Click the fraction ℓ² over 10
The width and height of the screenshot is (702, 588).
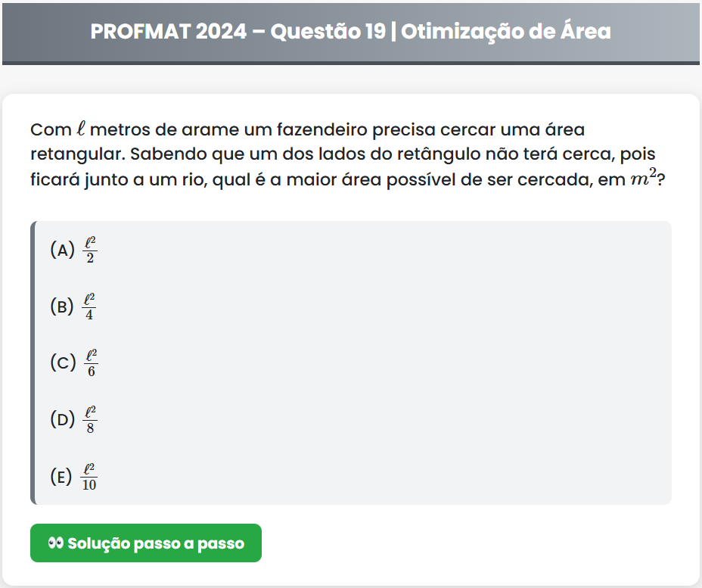tap(89, 477)
